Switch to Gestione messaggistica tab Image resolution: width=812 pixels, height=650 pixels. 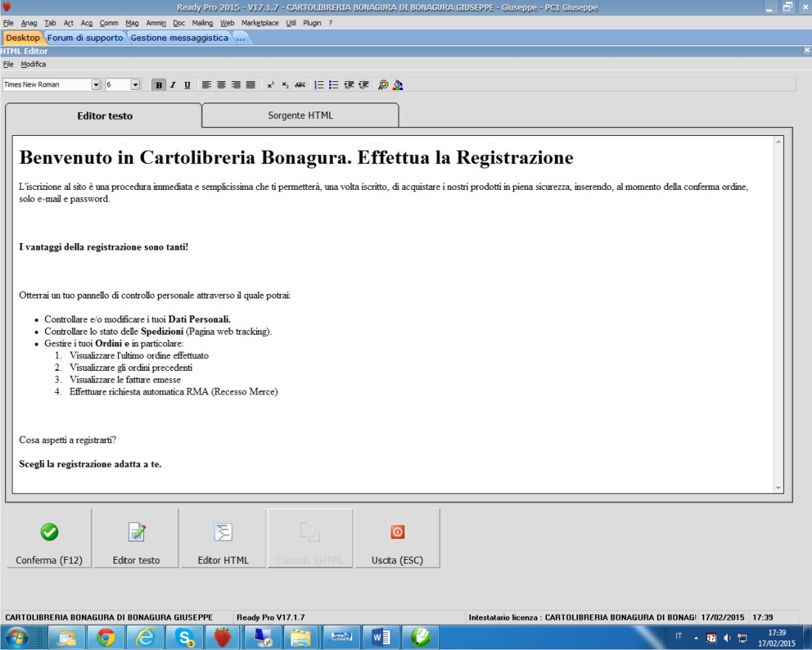tap(179, 38)
